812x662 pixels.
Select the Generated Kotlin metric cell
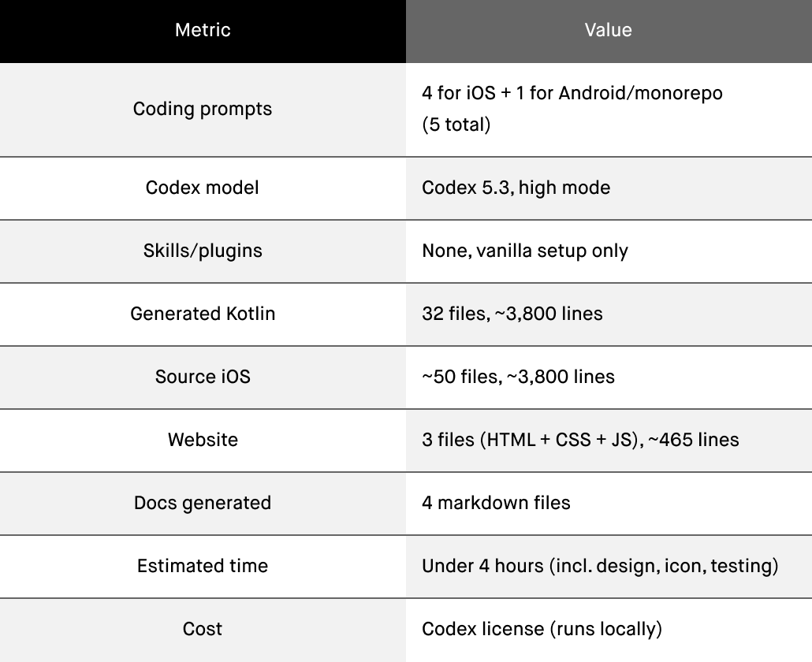point(203,314)
